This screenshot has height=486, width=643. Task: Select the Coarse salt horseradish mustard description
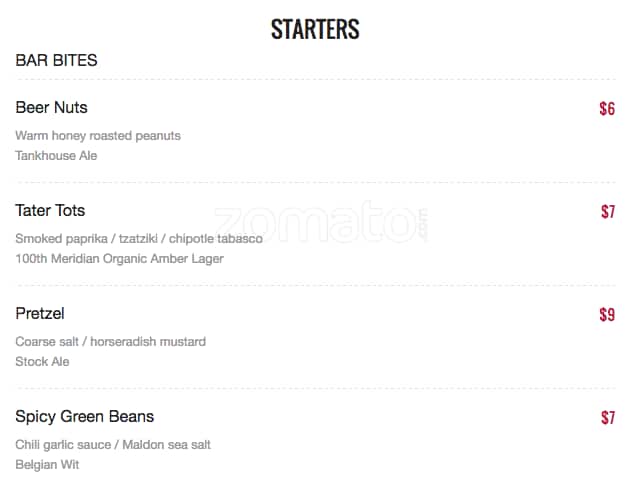pos(110,342)
